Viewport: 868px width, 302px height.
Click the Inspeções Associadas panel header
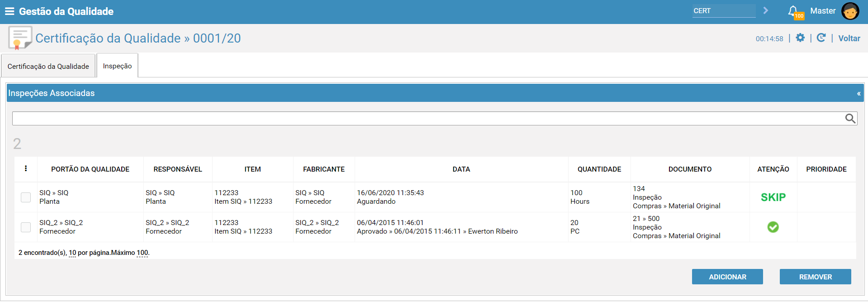click(435, 93)
